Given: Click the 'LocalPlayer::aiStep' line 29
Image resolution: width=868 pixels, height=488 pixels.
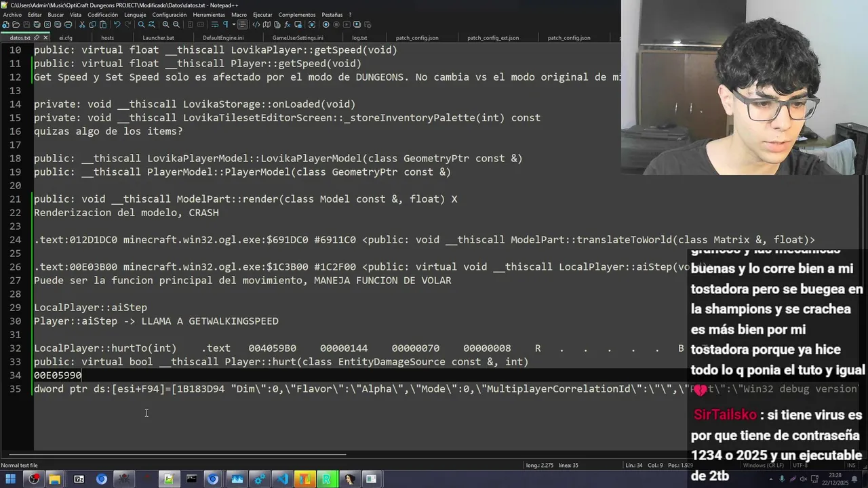Looking at the screenshot, I should pos(90,307).
